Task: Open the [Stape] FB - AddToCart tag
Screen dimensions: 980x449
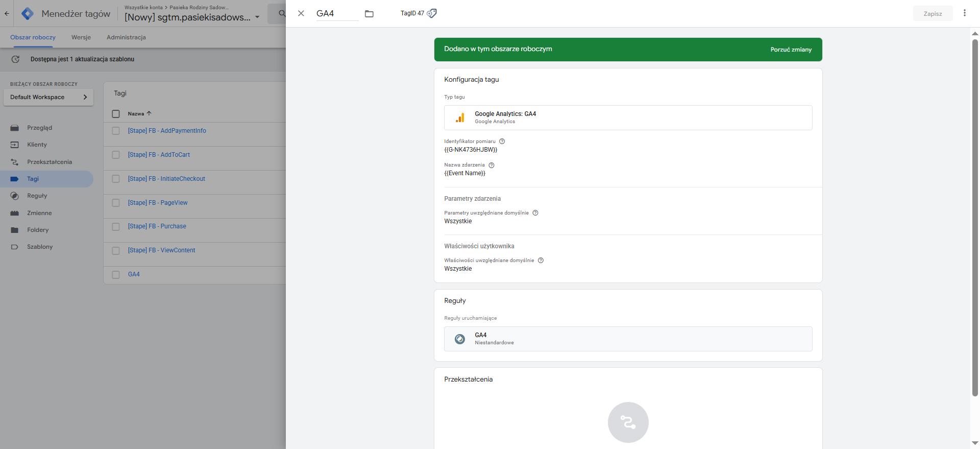Action: click(159, 155)
